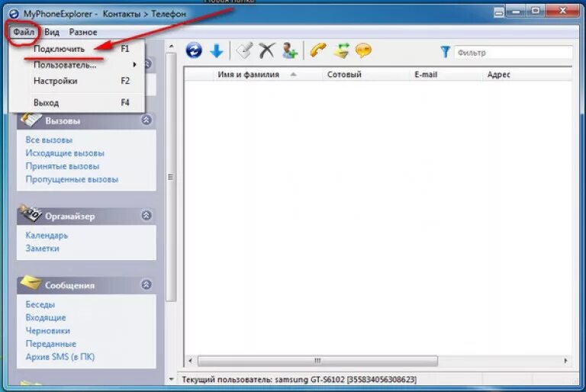Viewport: 586px width, 392px height.
Task: Click the edit contact pencil icon
Action: 244,50
